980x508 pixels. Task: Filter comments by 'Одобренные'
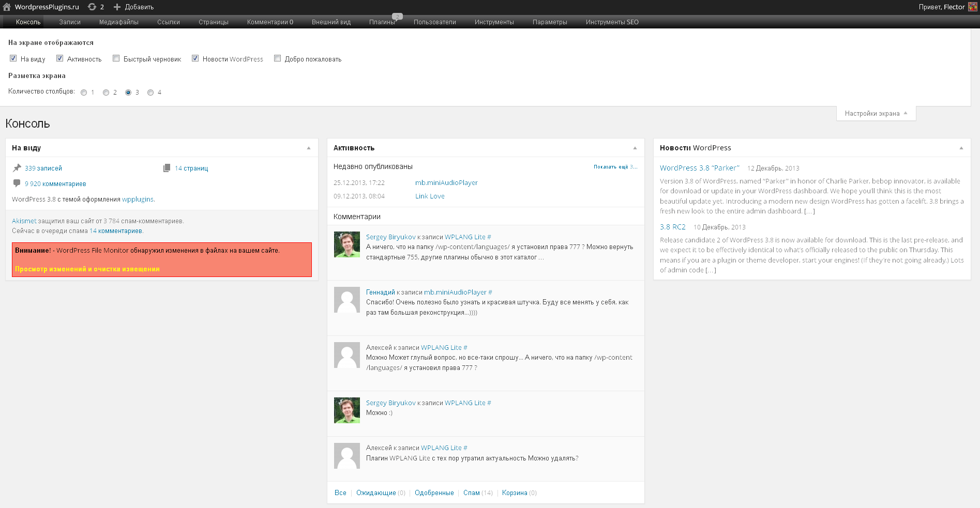[x=434, y=493]
